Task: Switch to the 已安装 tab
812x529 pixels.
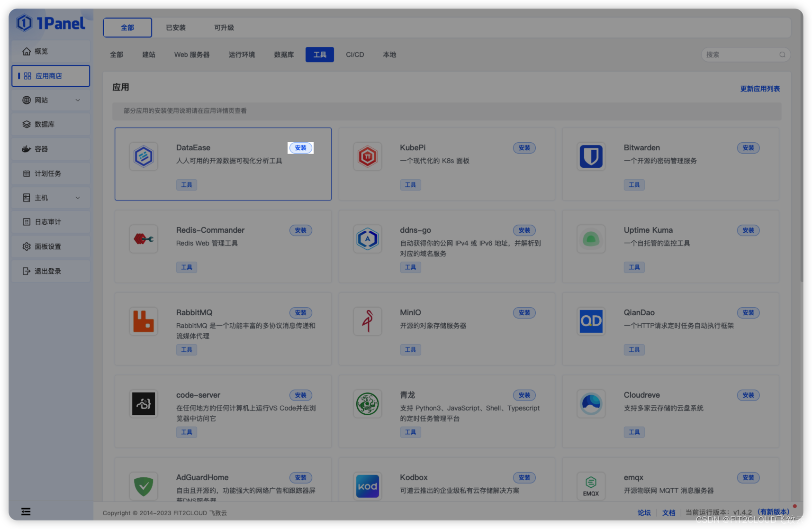Action: click(x=176, y=27)
